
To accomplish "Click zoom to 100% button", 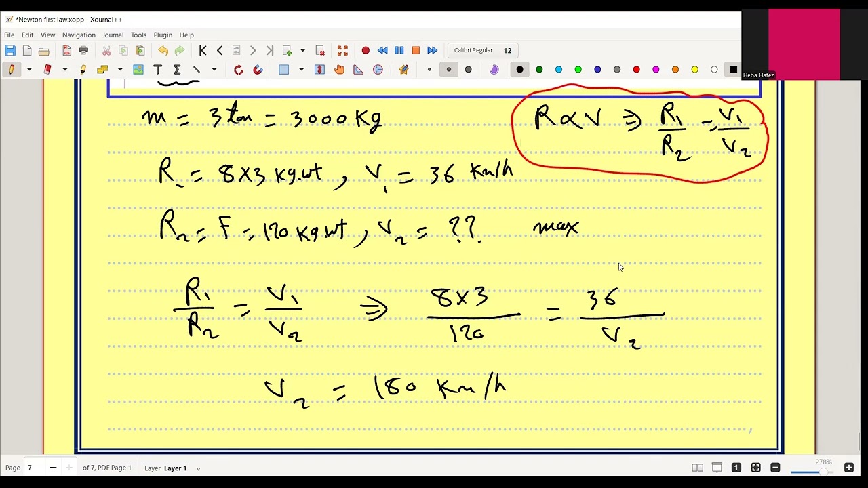I will [x=736, y=468].
